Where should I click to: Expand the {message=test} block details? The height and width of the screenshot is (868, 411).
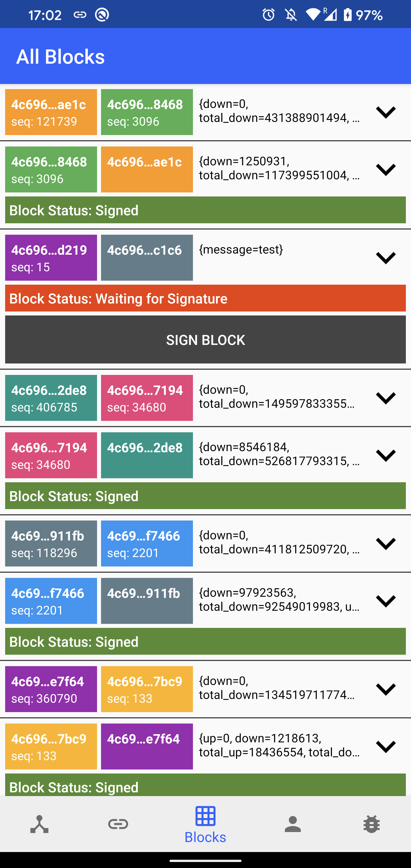click(386, 258)
